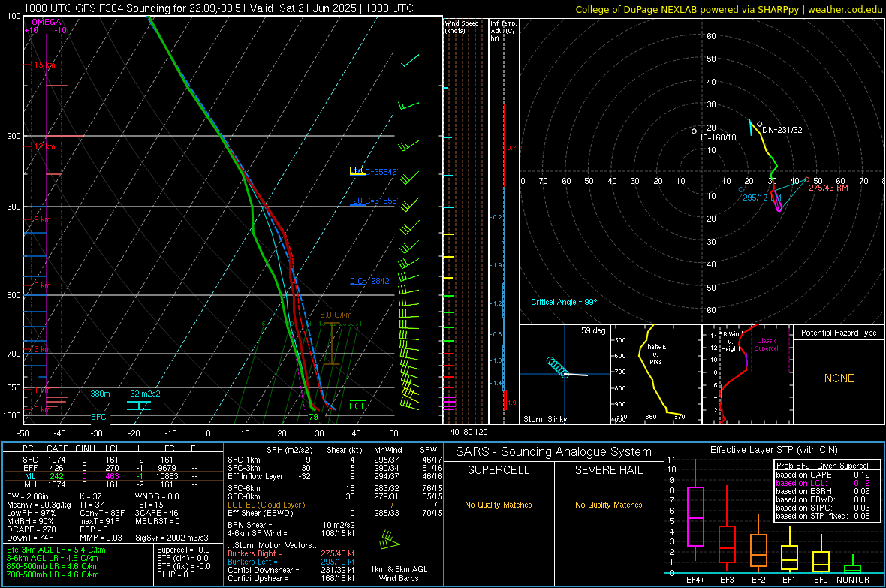Viewport: 886px width, 588px height.
Task: Click the magenta EF4+ box plot
Action: [x=695, y=516]
